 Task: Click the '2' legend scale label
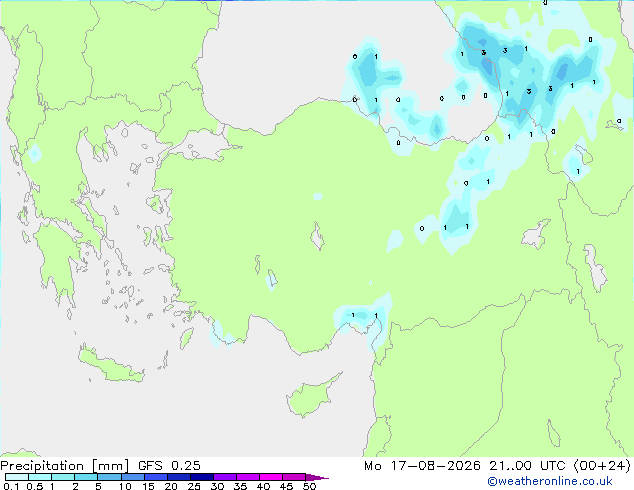tap(75, 486)
